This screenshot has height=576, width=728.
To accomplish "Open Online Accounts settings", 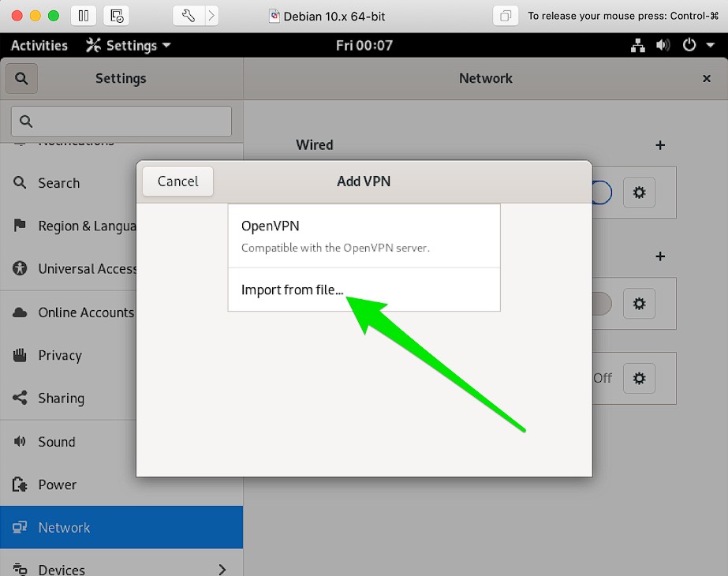I will coord(69,312).
